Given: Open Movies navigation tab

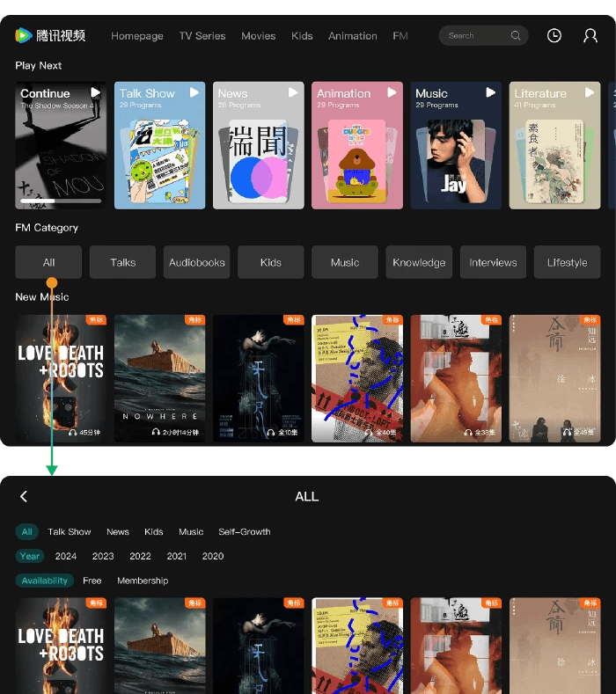Looking at the screenshot, I should (x=258, y=36).
